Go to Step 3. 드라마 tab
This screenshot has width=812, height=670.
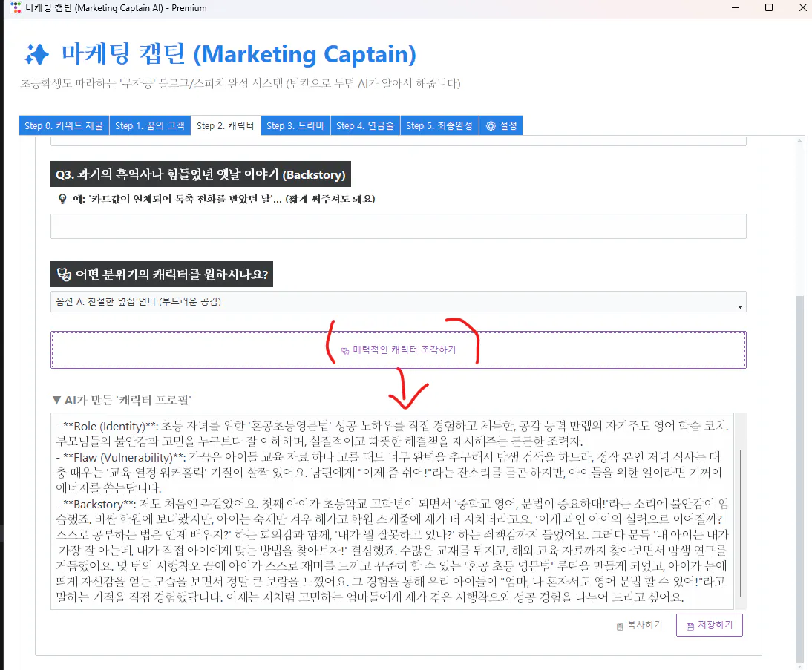pos(295,125)
